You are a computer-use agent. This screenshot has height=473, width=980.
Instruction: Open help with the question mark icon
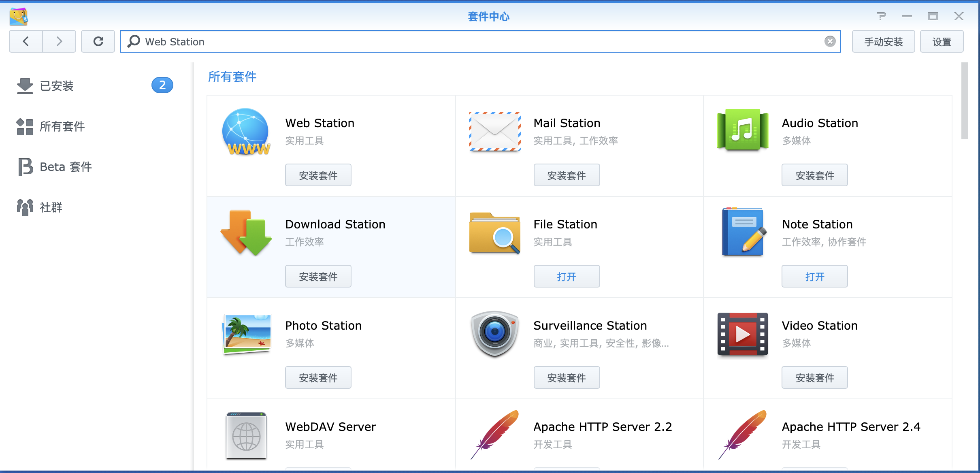pyautogui.click(x=881, y=16)
